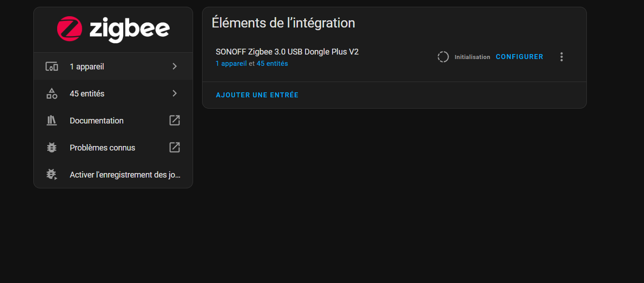Click the Zigbee logo
This screenshot has height=283, width=644.
click(x=113, y=29)
